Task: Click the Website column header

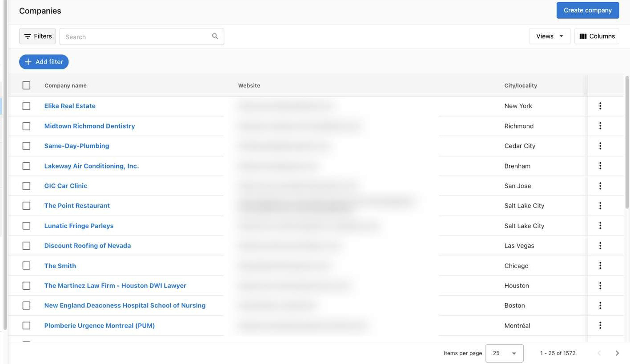Action: coord(249,85)
